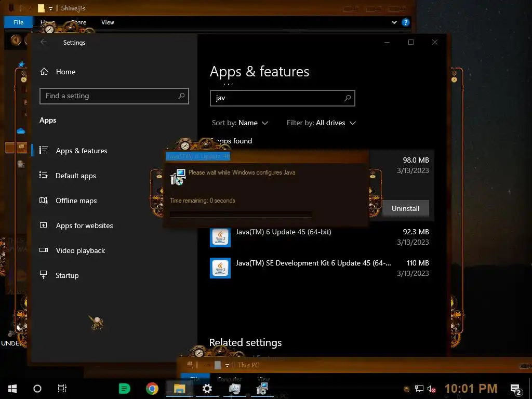Open Task View on taskbar
This screenshot has width=532, height=399.
[x=62, y=389]
